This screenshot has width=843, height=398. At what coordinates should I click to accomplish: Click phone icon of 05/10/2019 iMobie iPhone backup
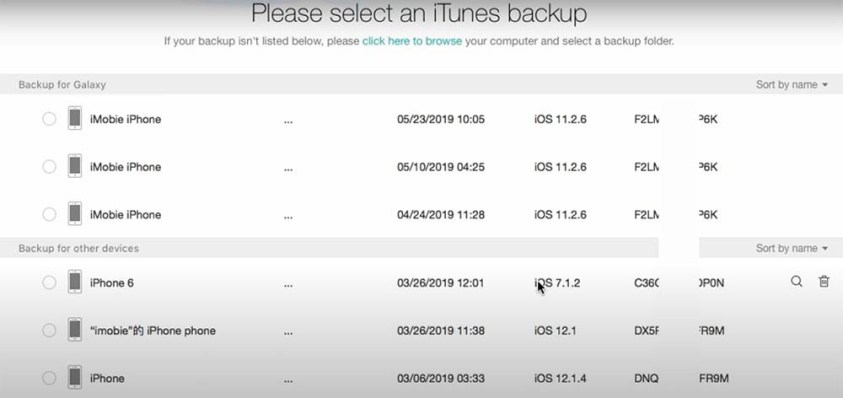coord(75,166)
